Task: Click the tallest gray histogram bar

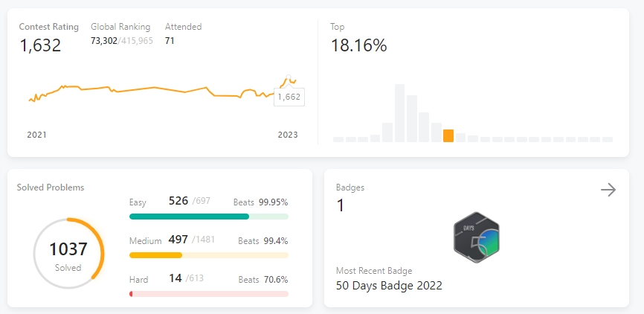Action: tap(399, 112)
